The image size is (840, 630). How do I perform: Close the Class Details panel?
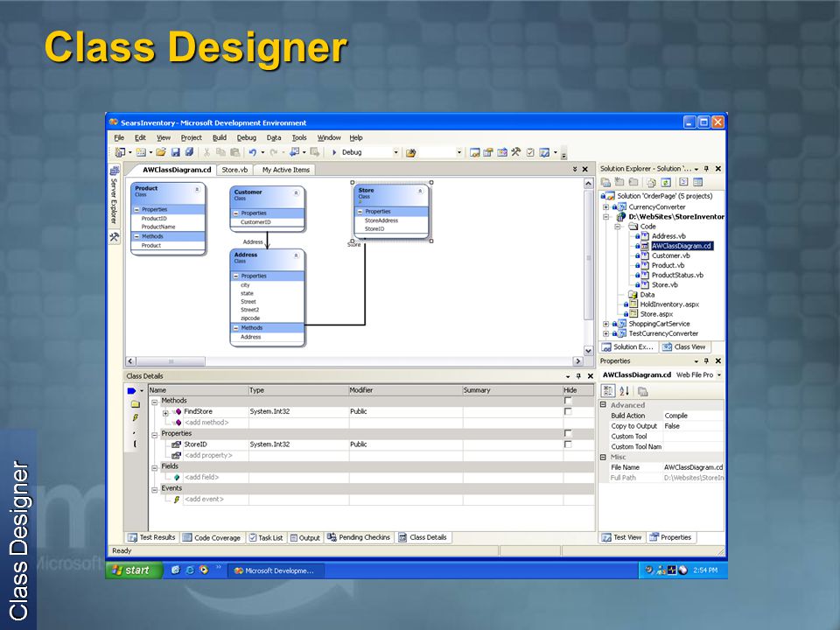coord(591,376)
